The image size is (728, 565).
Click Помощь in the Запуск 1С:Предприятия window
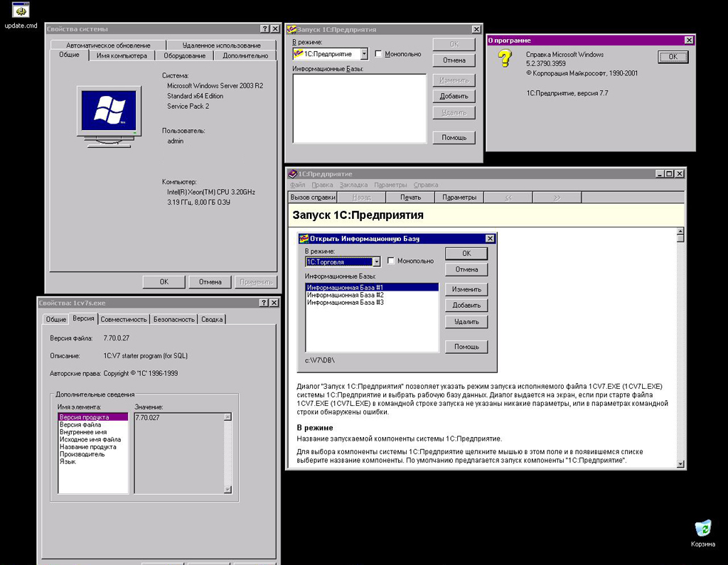[x=454, y=137]
